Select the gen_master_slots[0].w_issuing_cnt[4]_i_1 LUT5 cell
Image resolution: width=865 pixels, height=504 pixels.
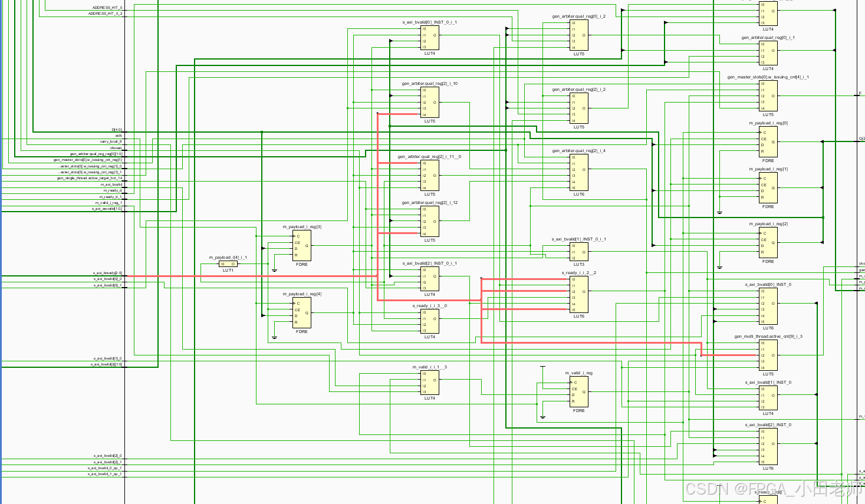pos(768,96)
